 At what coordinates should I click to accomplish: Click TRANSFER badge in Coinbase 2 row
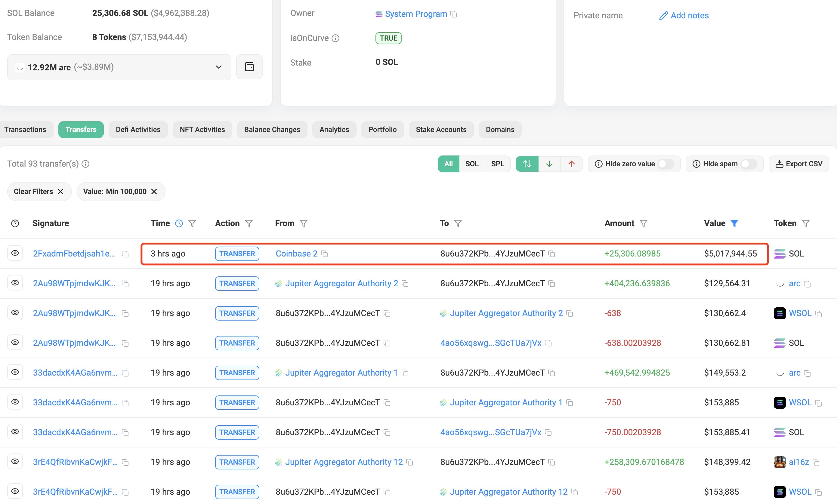237,254
